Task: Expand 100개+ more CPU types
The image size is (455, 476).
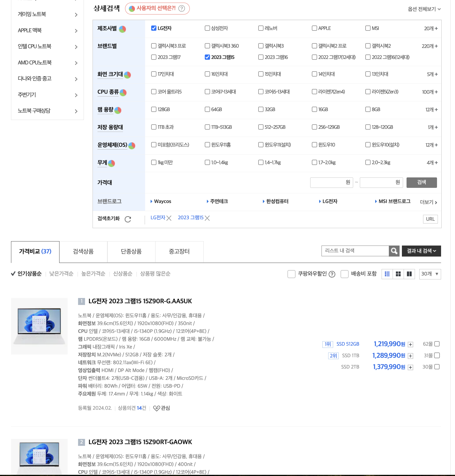Action: (430, 92)
